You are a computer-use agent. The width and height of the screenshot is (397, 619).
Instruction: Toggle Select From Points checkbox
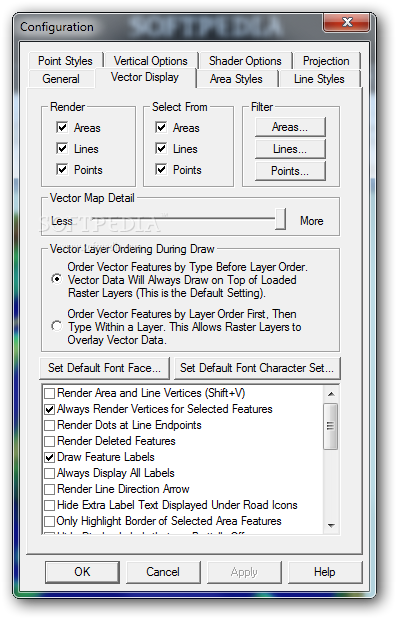point(161,169)
